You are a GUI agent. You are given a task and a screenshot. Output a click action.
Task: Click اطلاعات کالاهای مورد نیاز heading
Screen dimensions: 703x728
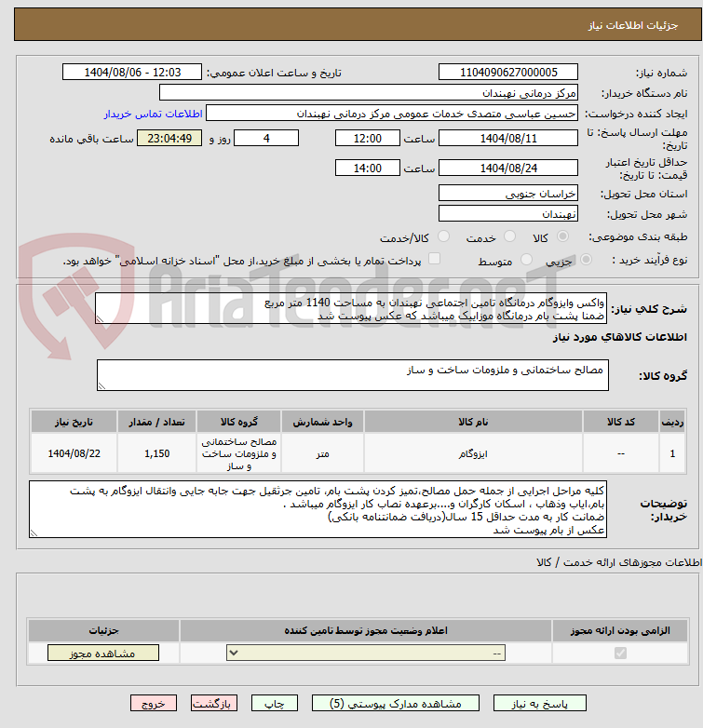click(x=620, y=337)
